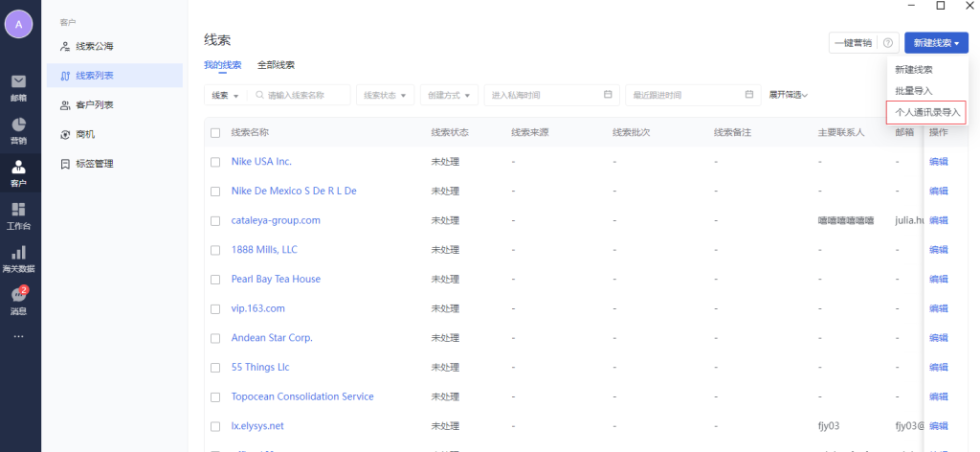
Task: Open the 邮箱 mail icon in sidebar
Action: (x=18, y=83)
